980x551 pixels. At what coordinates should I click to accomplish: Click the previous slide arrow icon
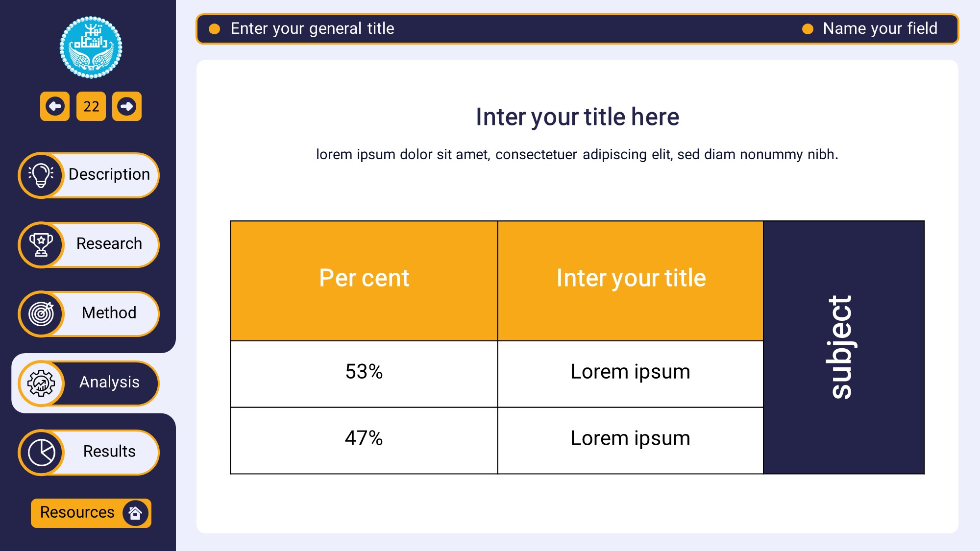pos(55,106)
